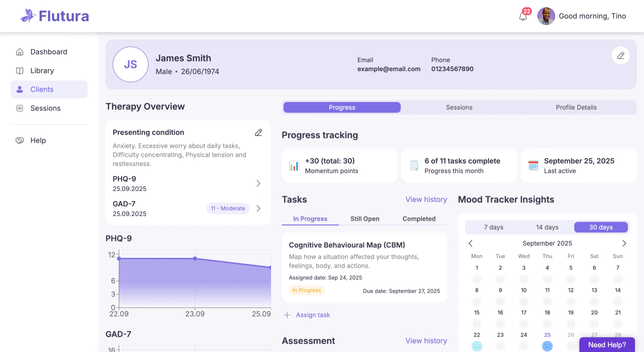644x352 pixels.
Task: Select September 25 mood face in calendar
Action: (547, 346)
